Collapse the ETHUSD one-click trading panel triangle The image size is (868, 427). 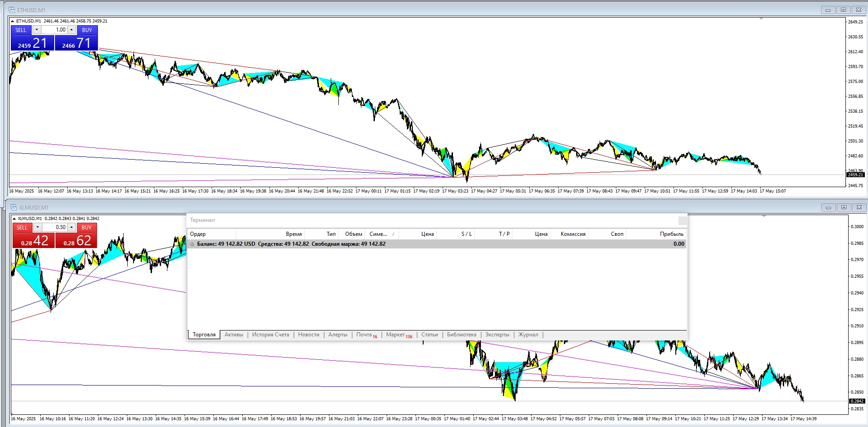13,21
